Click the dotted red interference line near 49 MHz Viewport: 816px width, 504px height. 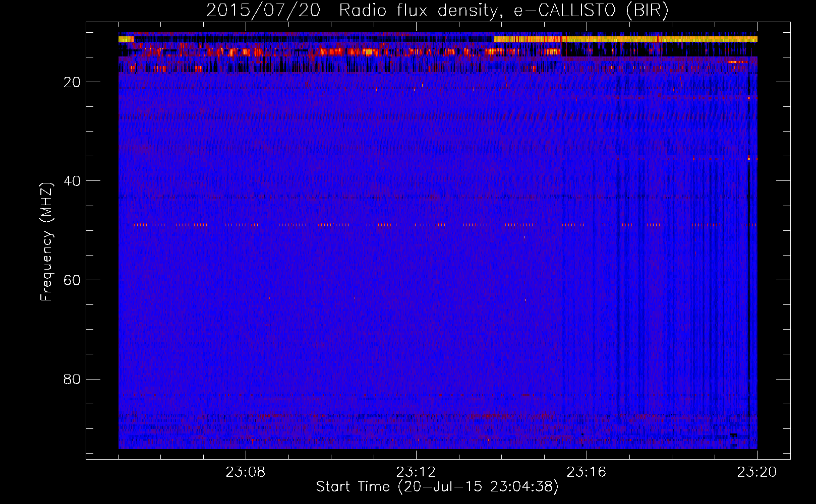click(445, 225)
